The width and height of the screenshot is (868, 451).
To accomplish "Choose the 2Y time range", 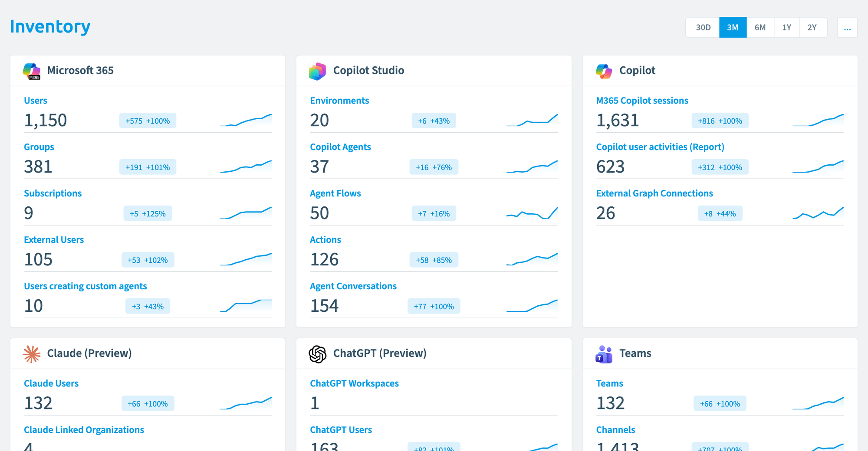I will pyautogui.click(x=812, y=27).
